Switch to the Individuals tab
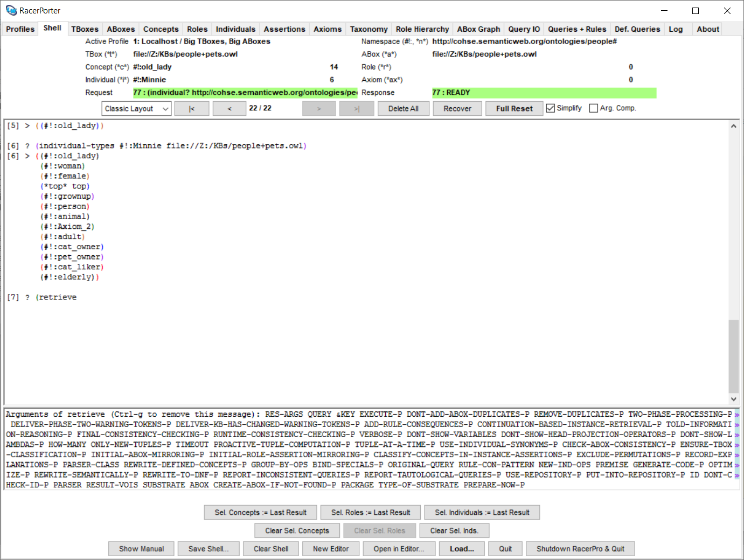The width and height of the screenshot is (744, 560). 235,29
